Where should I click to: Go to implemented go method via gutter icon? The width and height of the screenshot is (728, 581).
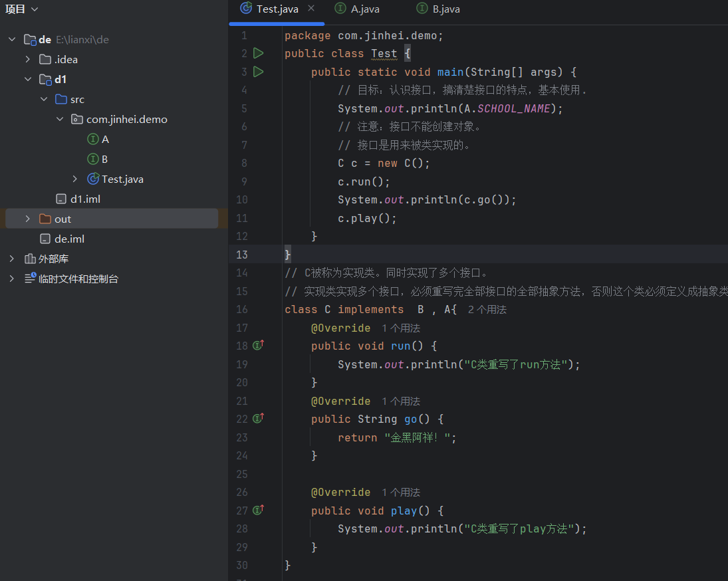click(258, 419)
